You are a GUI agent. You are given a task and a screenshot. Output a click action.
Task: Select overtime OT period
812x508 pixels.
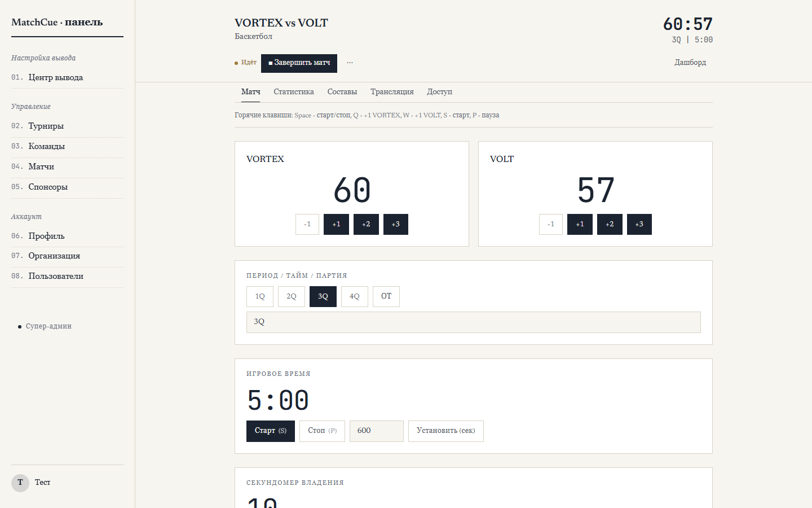pyautogui.click(x=386, y=296)
